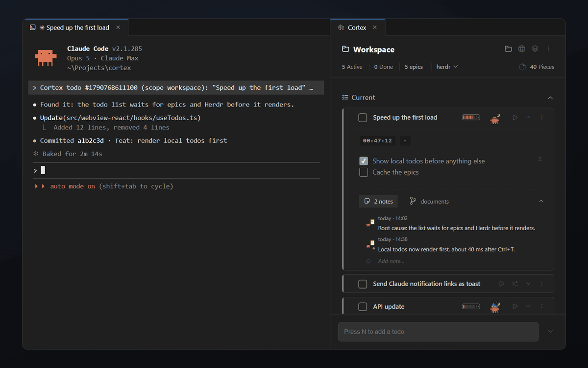588x368 pixels.
Task: Show the 5 Active filter
Action: [352, 67]
